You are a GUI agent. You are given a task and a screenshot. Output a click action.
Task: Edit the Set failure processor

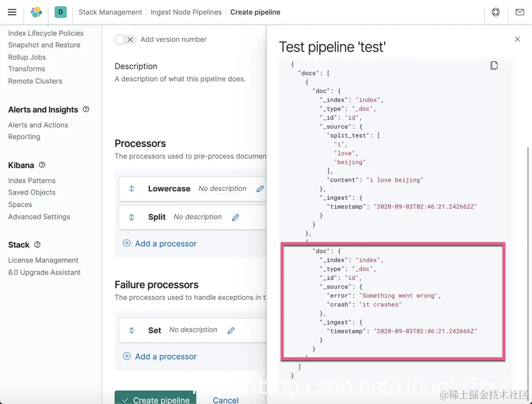pyautogui.click(x=231, y=331)
